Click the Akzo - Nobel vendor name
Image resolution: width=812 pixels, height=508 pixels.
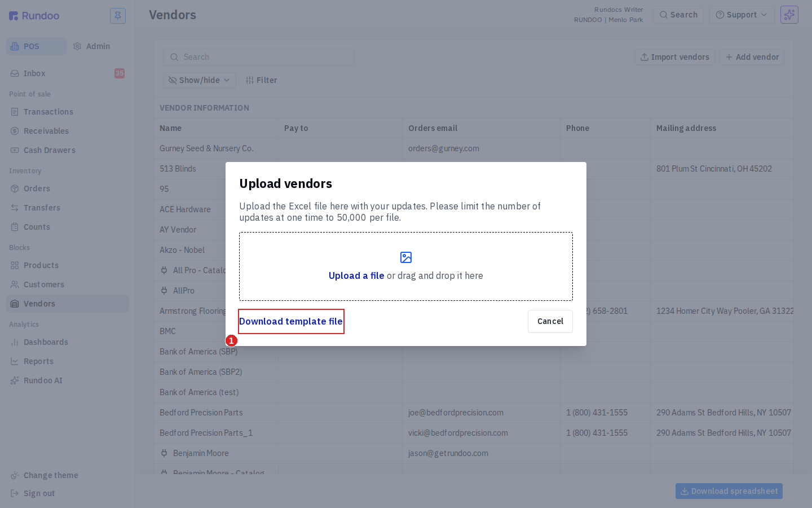(x=182, y=250)
